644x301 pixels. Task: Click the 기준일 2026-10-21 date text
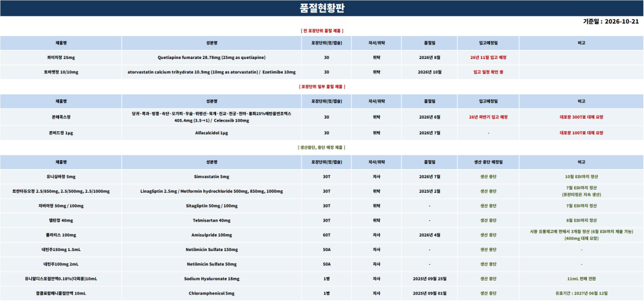pyautogui.click(x=611, y=22)
